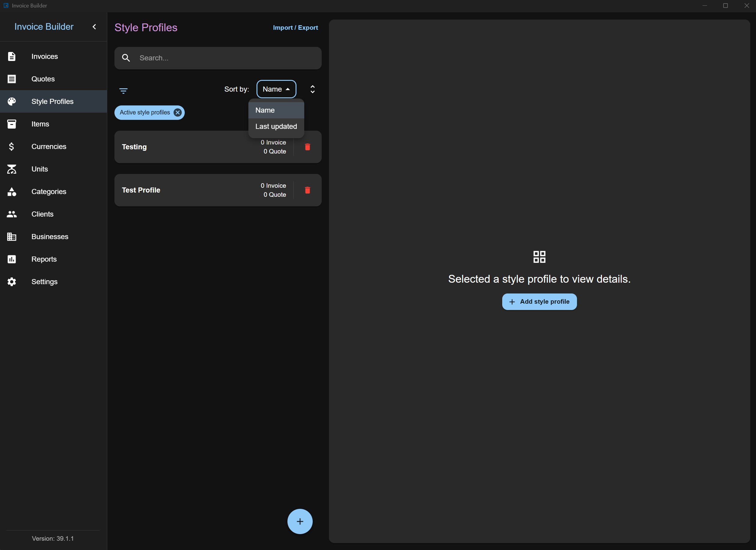Image resolution: width=756 pixels, height=550 pixels.
Task: Focus the Search... input field
Action: pyautogui.click(x=218, y=58)
